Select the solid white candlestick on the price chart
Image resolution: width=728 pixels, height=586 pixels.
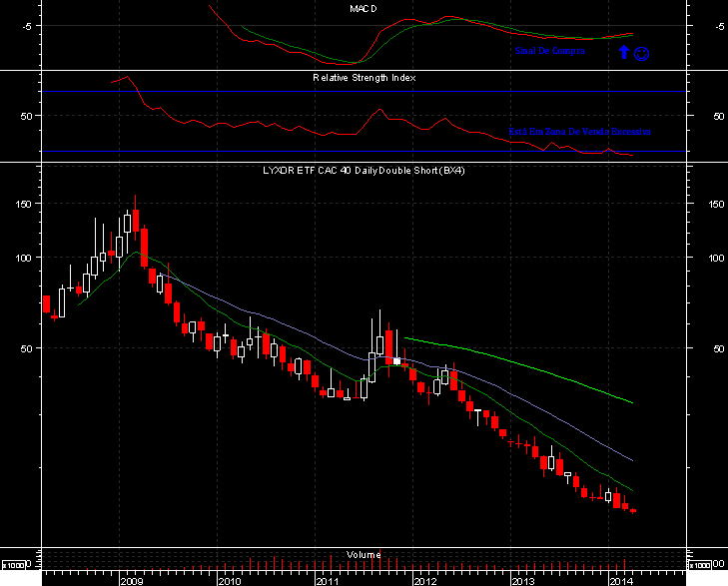[x=396, y=361]
